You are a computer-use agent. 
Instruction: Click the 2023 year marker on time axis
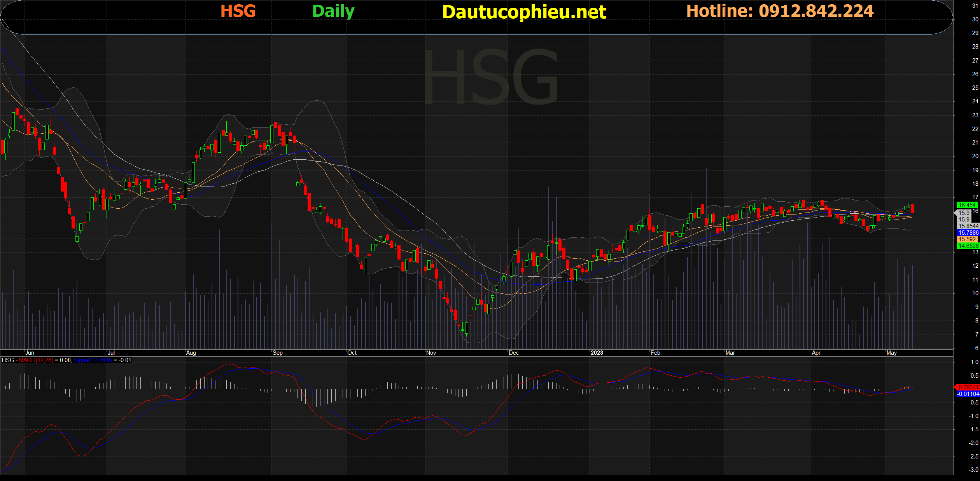coord(597,353)
